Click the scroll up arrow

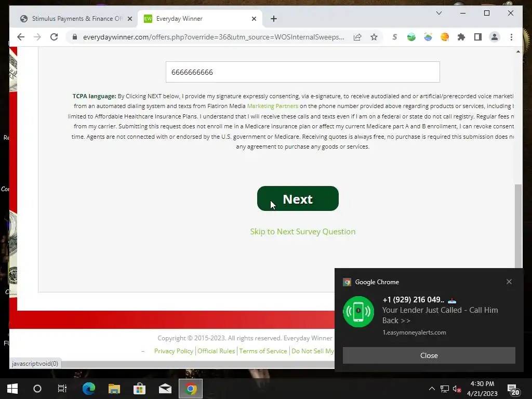pos(518,51)
